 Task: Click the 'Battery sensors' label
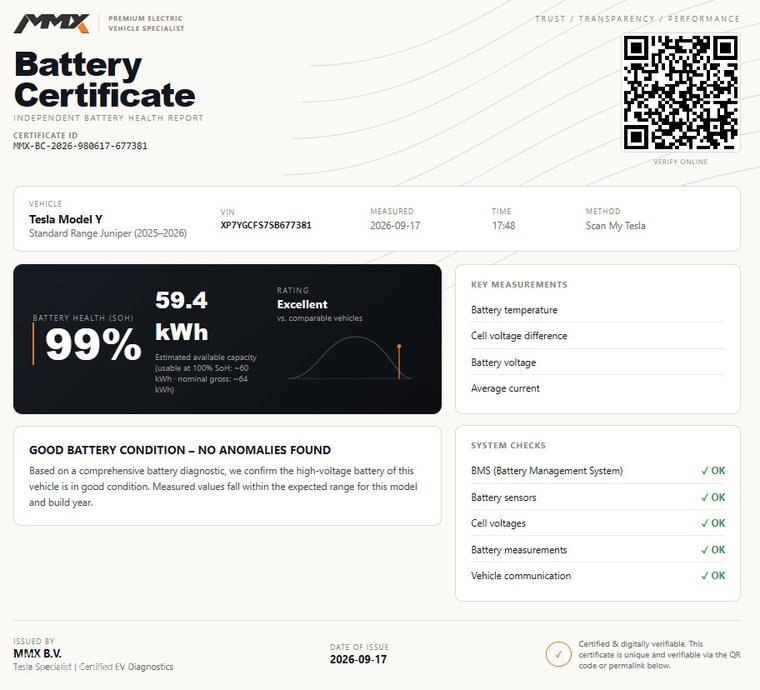click(504, 498)
